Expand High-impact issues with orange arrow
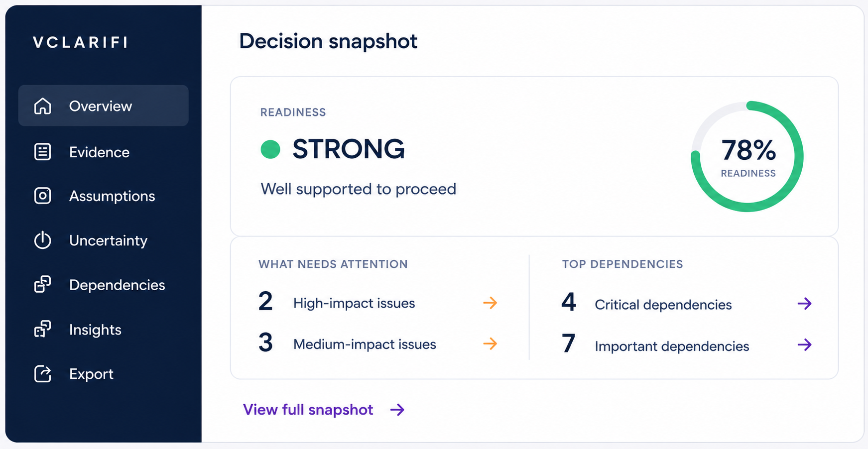 tap(491, 303)
